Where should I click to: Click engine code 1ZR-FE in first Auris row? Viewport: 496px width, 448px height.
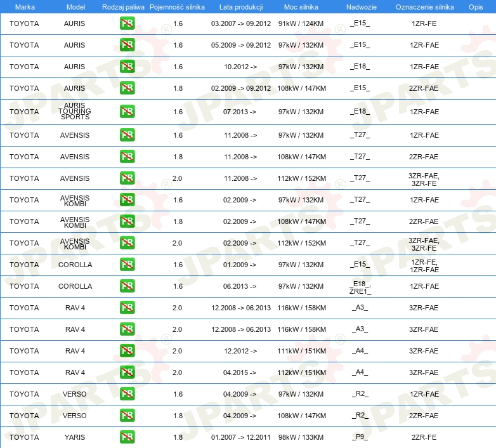click(424, 23)
